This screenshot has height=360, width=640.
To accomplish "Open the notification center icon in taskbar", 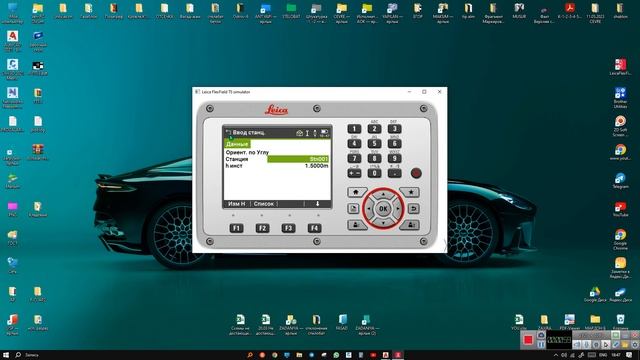I will tap(629, 355).
